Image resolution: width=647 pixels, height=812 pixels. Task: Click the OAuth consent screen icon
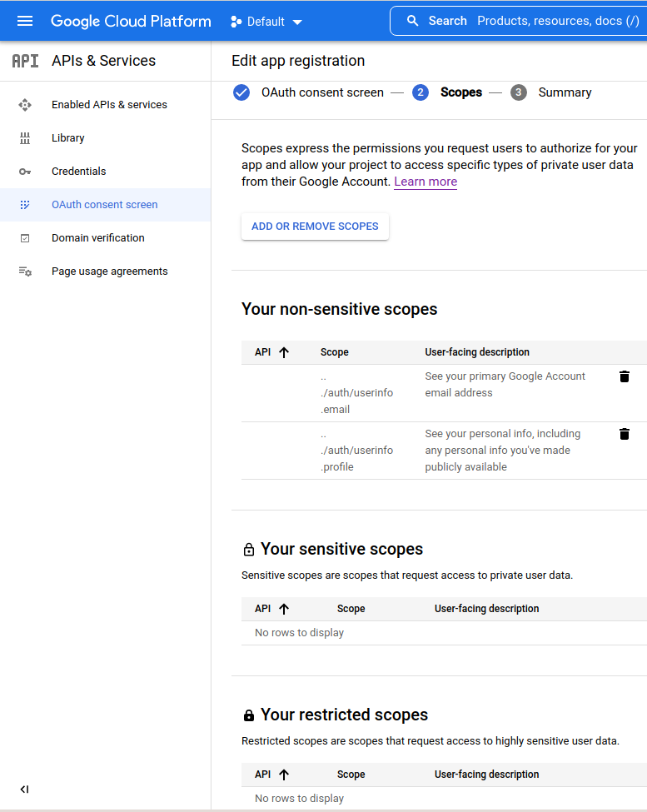coord(25,205)
